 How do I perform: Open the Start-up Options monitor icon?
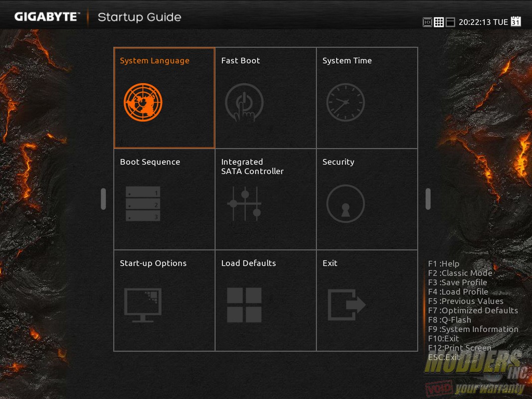143,305
